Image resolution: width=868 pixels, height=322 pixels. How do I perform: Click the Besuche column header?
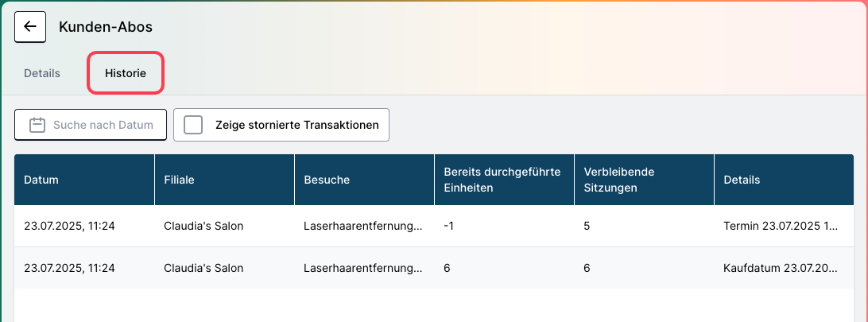[x=364, y=180]
